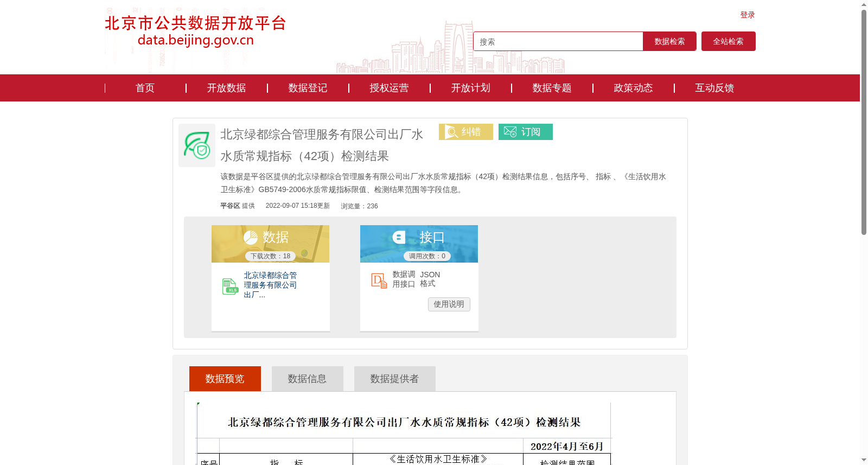The width and height of the screenshot is (868, 465).
Task: Click the 数据调用接口 label
Action: tap(404, 279)
